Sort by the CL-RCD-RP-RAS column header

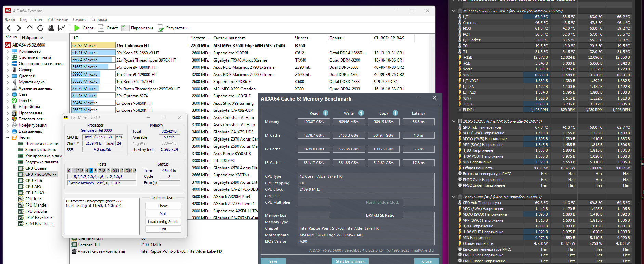392,38
